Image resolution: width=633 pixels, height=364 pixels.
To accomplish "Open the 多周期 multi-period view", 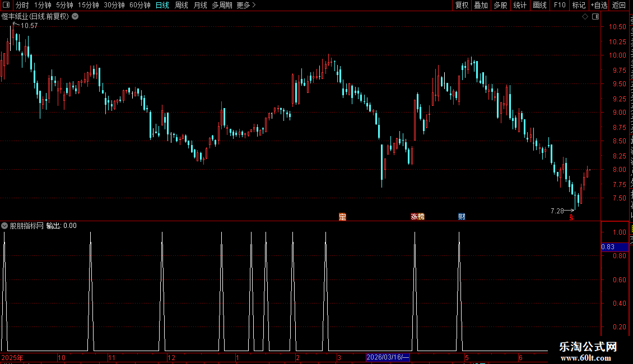I will click(x=222, y=5).
